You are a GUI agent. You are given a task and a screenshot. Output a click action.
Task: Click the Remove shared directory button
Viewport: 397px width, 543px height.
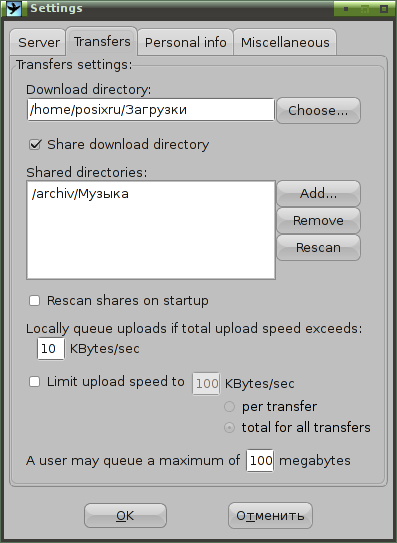(x=318, y=220)
